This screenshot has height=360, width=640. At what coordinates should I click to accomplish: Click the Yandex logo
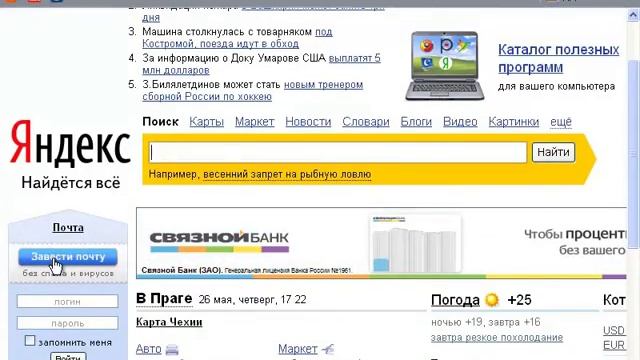tap(70, 142)
